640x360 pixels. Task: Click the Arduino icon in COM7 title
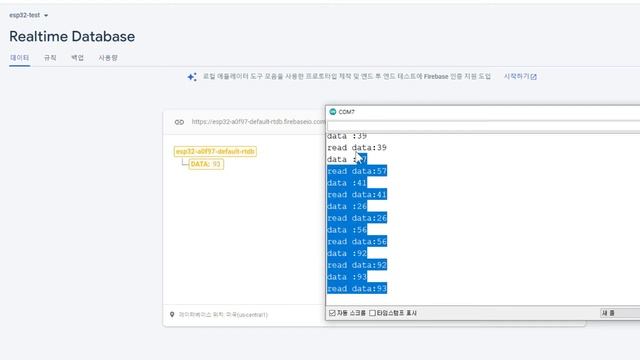[333, 112]
